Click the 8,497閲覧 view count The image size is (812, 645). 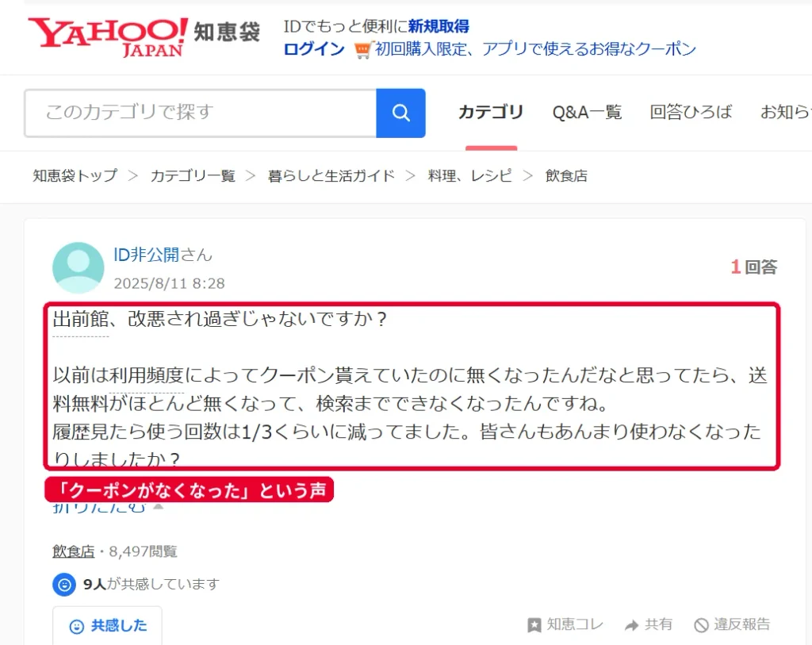point(143,551)
